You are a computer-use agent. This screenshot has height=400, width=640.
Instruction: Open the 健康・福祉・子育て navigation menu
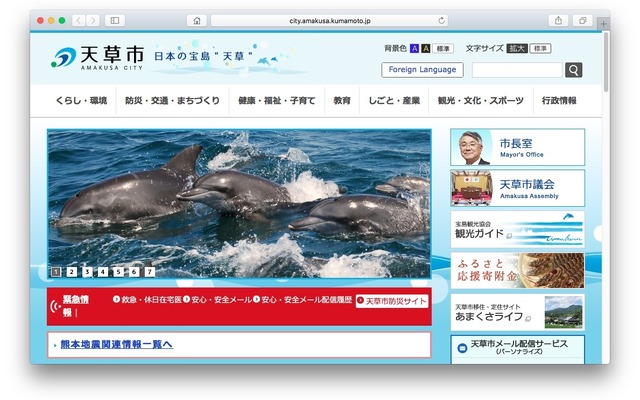(277, 101)
